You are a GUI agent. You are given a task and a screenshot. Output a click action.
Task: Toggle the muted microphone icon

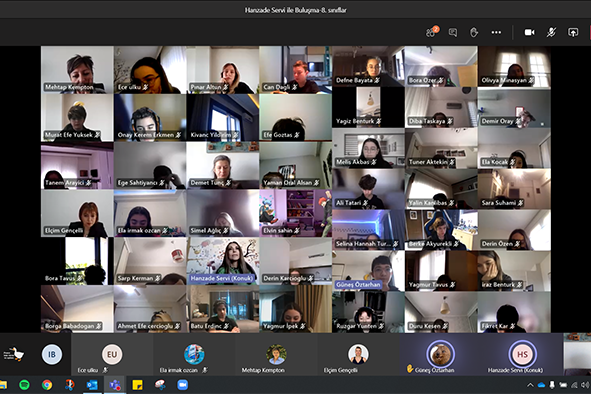(551, 32)
